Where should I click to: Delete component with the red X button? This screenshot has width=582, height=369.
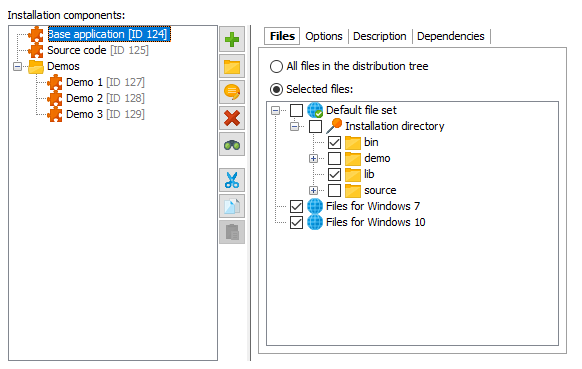tap(232, 118)
